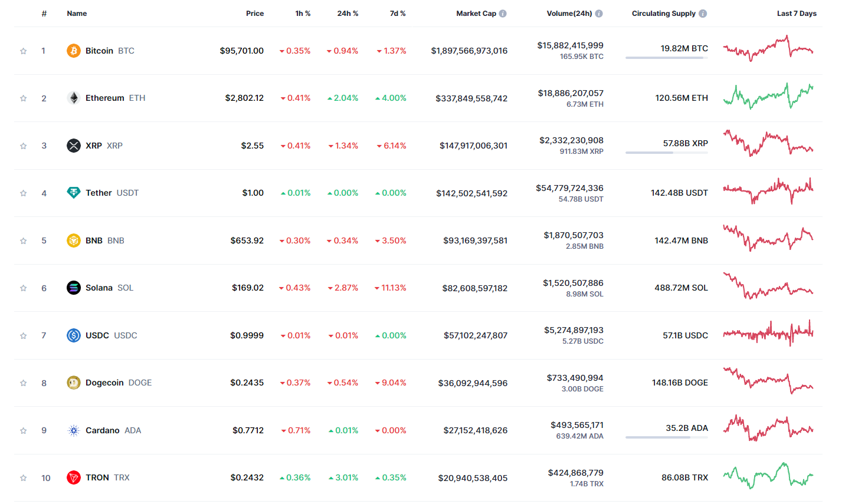Click the USDC logo icon
Image resolution: width=842 pixels, height=504 pixels.
tap(73, 335)
